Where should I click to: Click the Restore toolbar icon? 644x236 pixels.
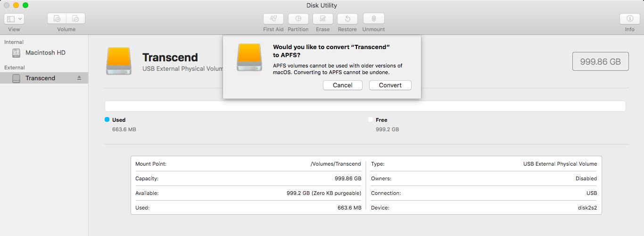click(347, 19)
